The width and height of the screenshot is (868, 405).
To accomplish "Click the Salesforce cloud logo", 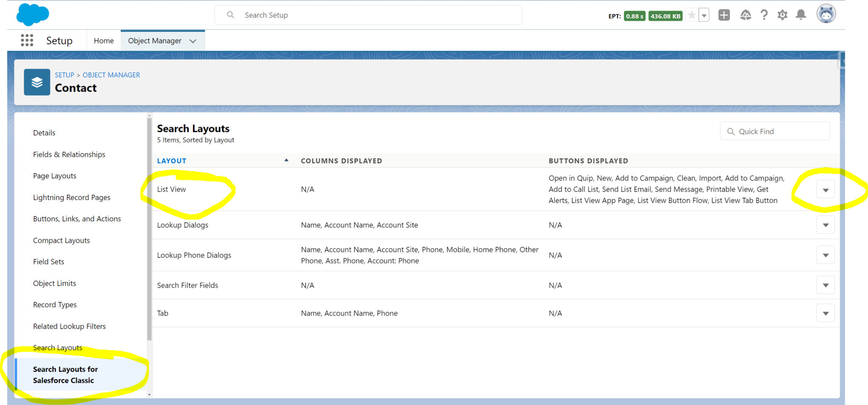I will click(x=33, y=15).
